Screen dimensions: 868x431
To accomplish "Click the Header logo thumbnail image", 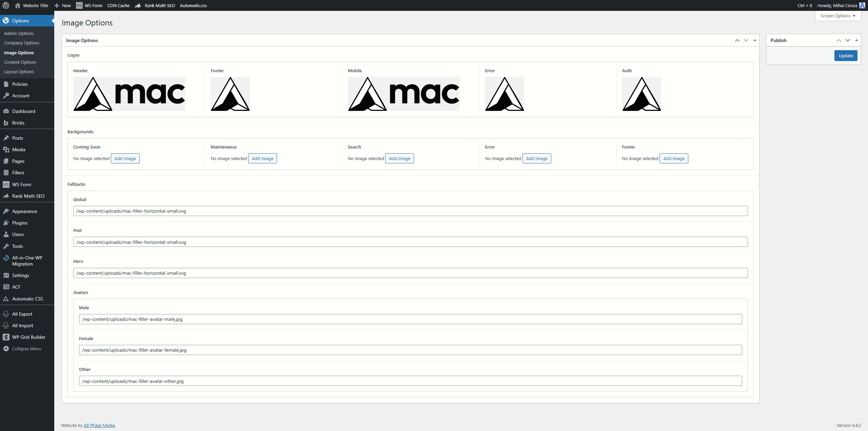I will pos(129,94).
